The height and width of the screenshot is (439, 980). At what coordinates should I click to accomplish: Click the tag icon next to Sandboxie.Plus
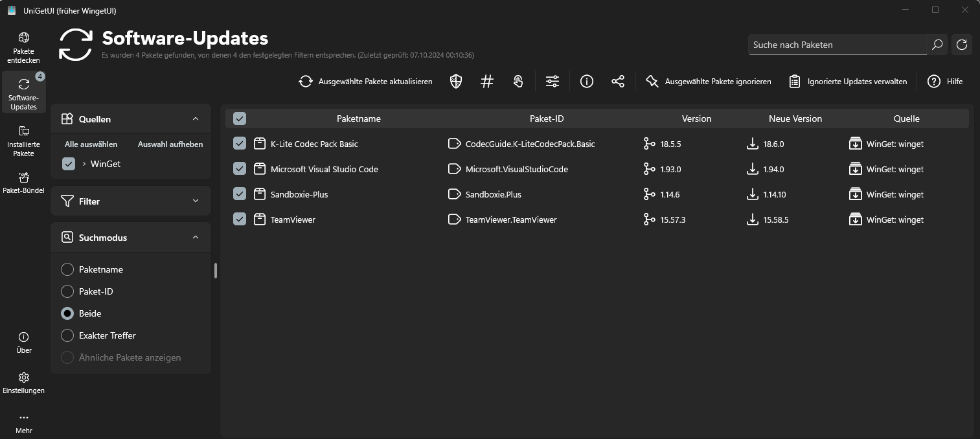(455, 194)
